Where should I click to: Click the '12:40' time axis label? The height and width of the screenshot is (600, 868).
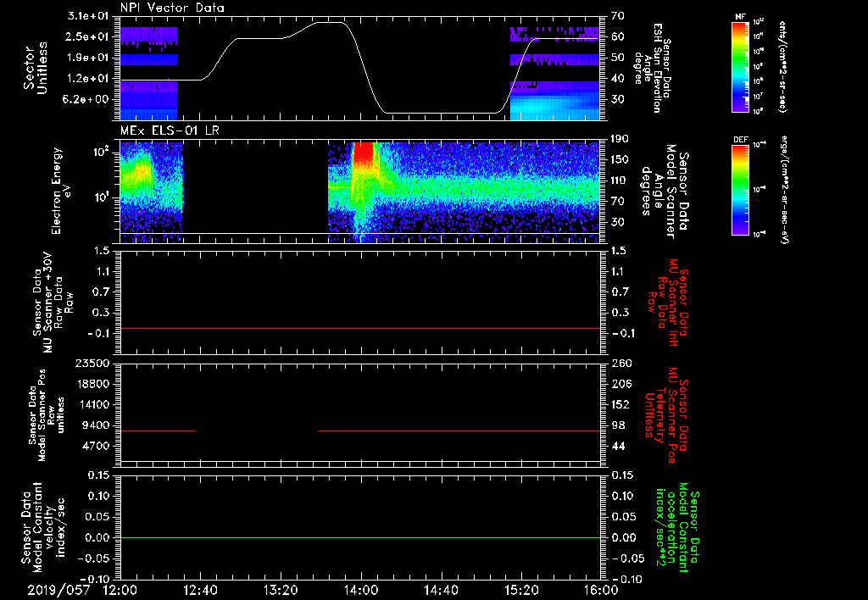[200, 590]
